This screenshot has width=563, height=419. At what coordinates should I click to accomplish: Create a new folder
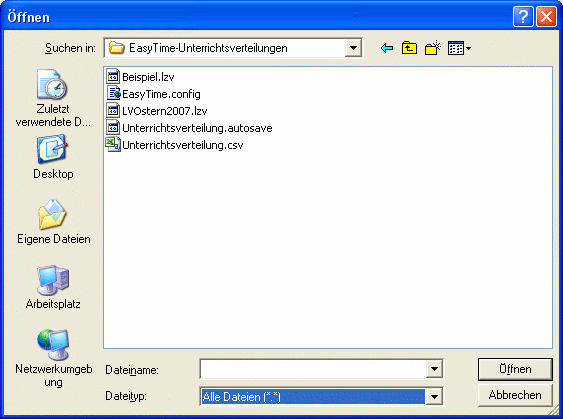point(433,48)
